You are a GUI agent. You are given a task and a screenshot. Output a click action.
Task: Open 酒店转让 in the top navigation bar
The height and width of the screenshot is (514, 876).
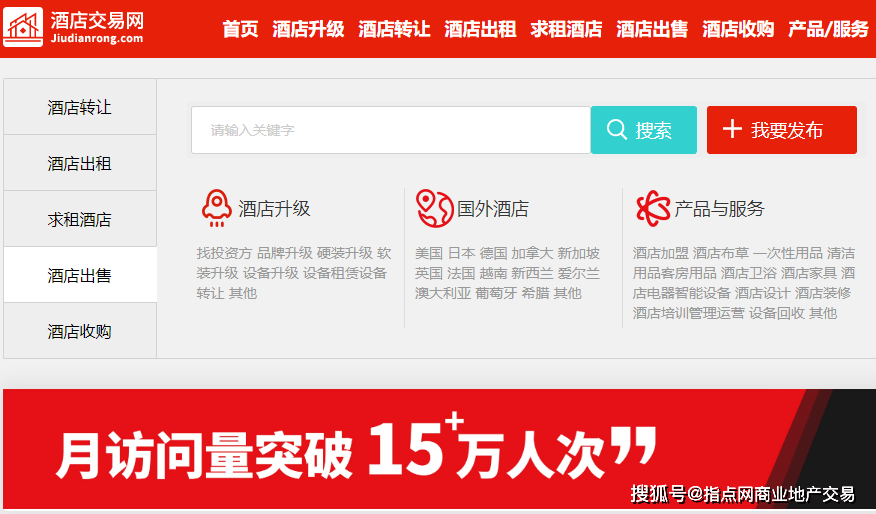click(394, 29)
